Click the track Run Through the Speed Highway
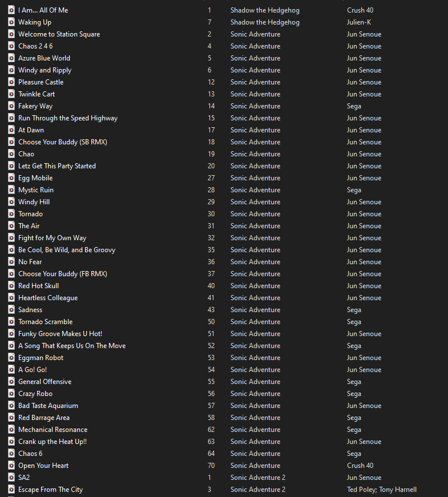The image size is (448, 497). [x=67, y=118]
